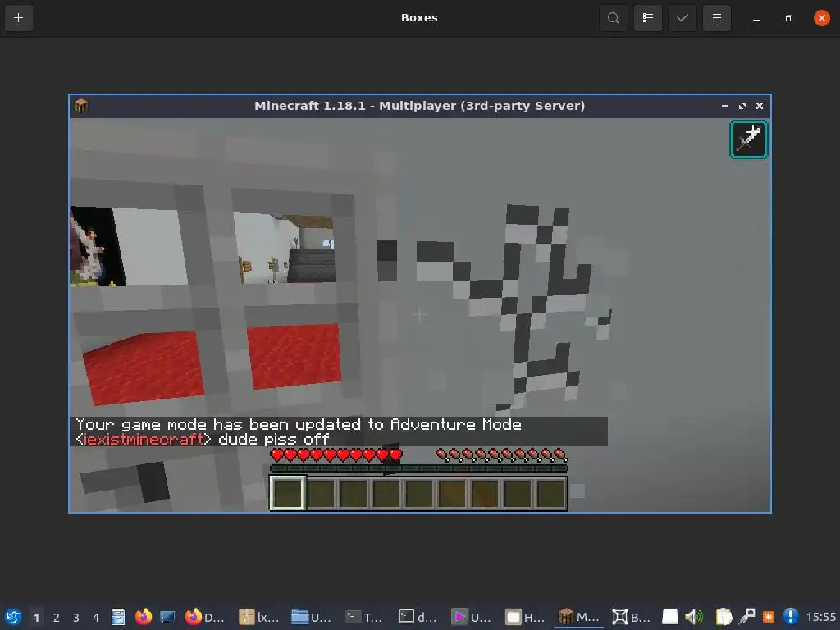
Task: Click the Minecraft 1.18.1 window title
Action: tap(419, 106)
